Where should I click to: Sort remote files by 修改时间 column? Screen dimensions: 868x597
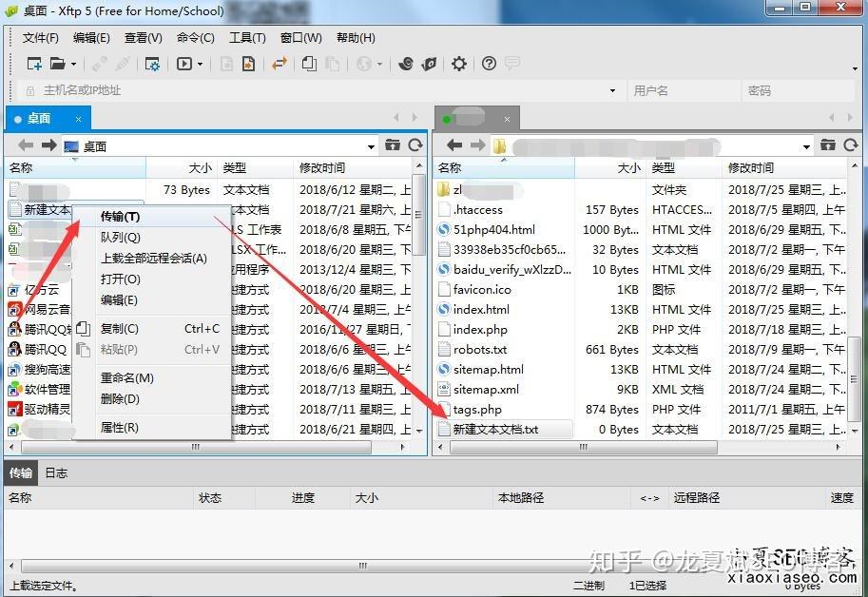click(783, 167)
